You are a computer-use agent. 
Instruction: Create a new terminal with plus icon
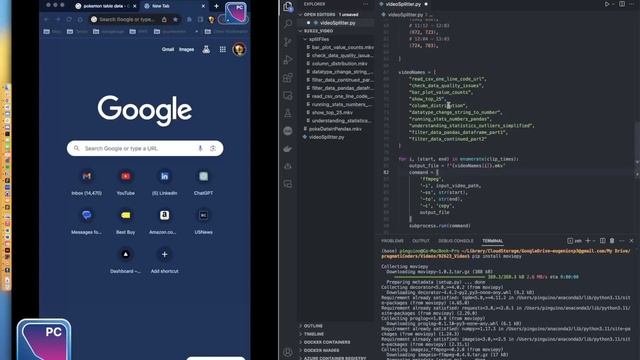[588, 241]
